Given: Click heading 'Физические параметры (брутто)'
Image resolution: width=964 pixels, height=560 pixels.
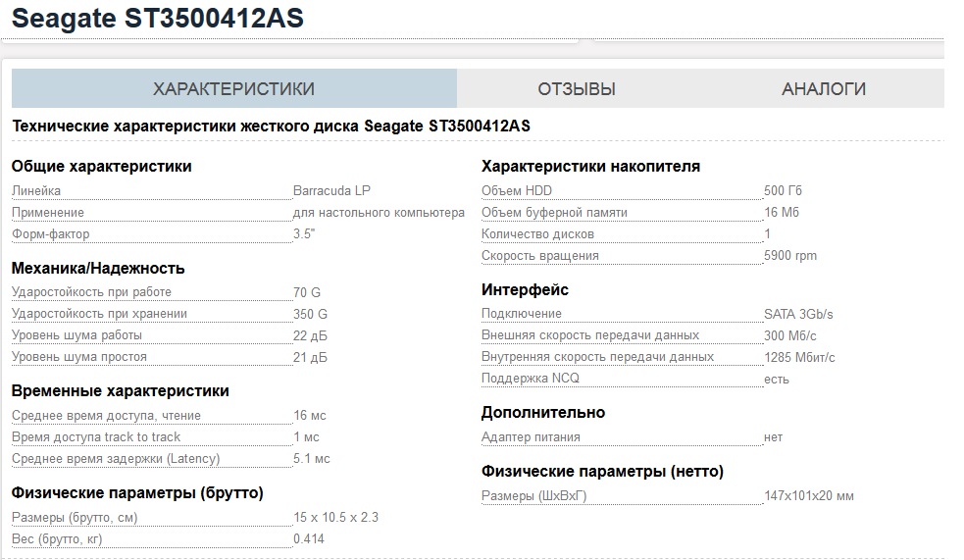Looking at the screenshot, I should pos(137,493).
